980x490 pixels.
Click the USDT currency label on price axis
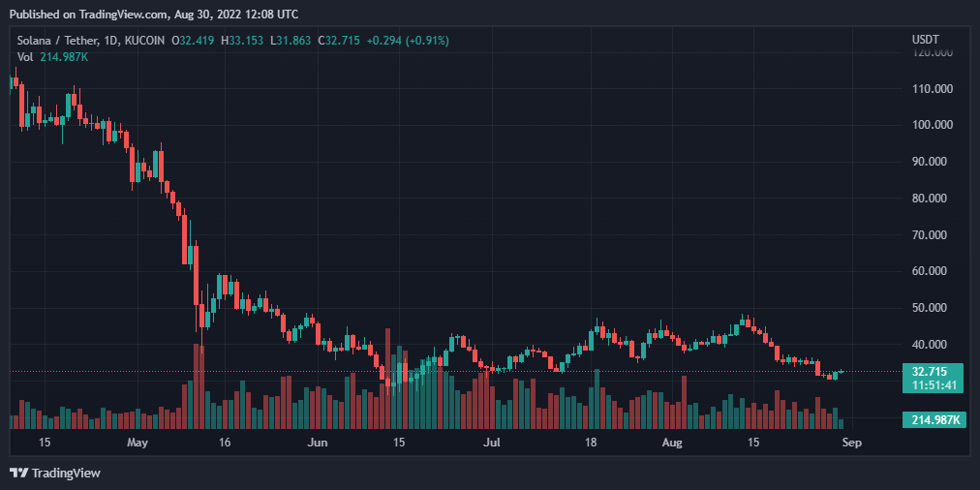click(x=925, y=39)
